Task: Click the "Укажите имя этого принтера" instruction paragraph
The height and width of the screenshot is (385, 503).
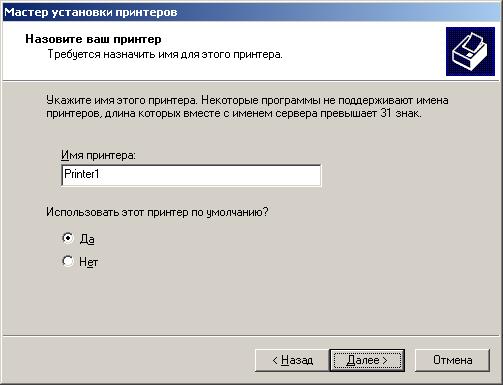Action: pos(247,107)
